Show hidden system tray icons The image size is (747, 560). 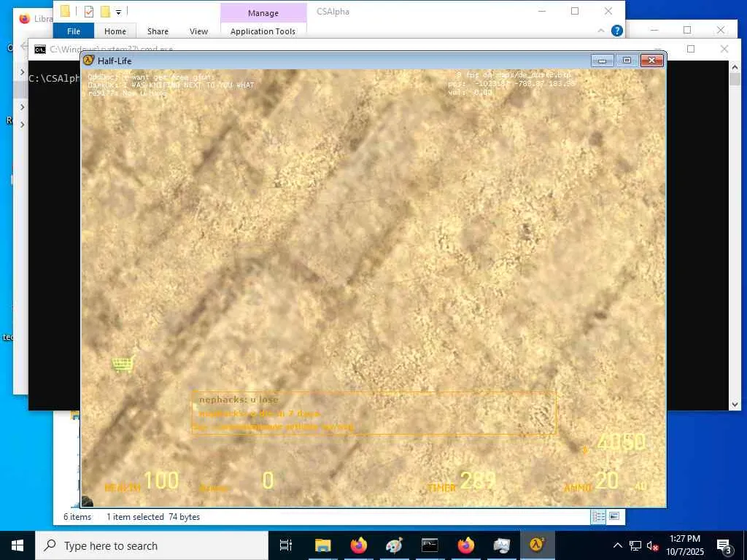point(617,545)
